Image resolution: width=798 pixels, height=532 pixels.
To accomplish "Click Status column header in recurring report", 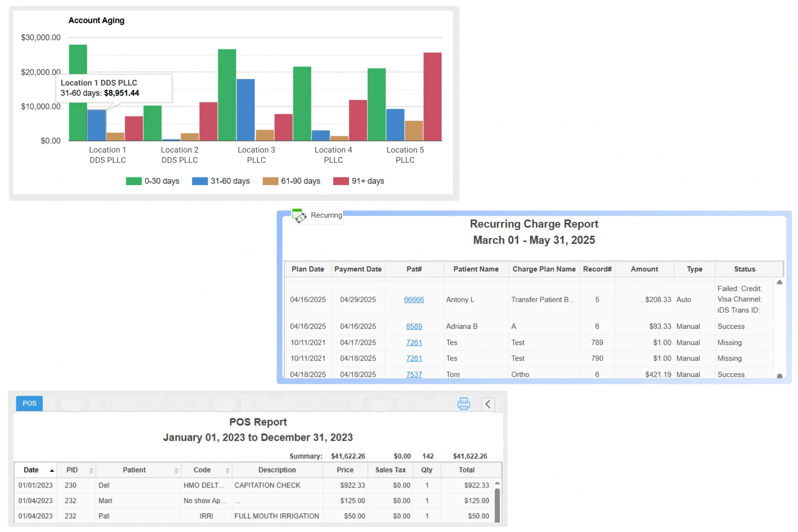I will (x=744, y=269).
